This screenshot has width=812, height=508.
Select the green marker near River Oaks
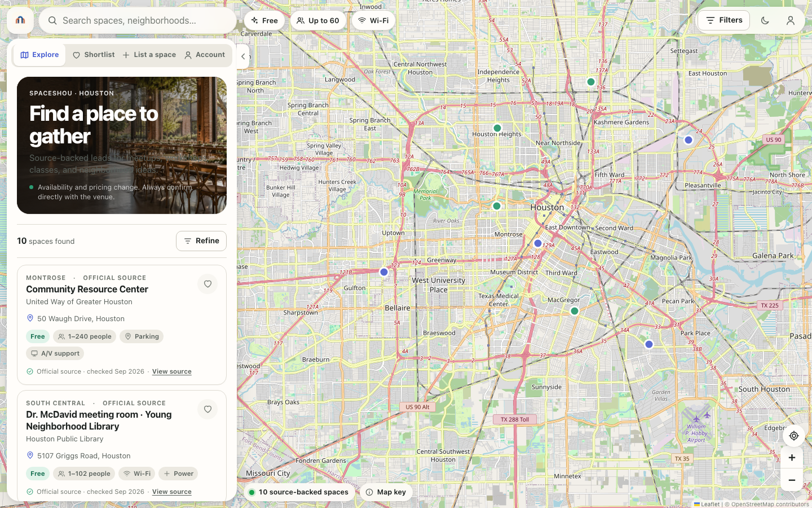coord(497,206)
